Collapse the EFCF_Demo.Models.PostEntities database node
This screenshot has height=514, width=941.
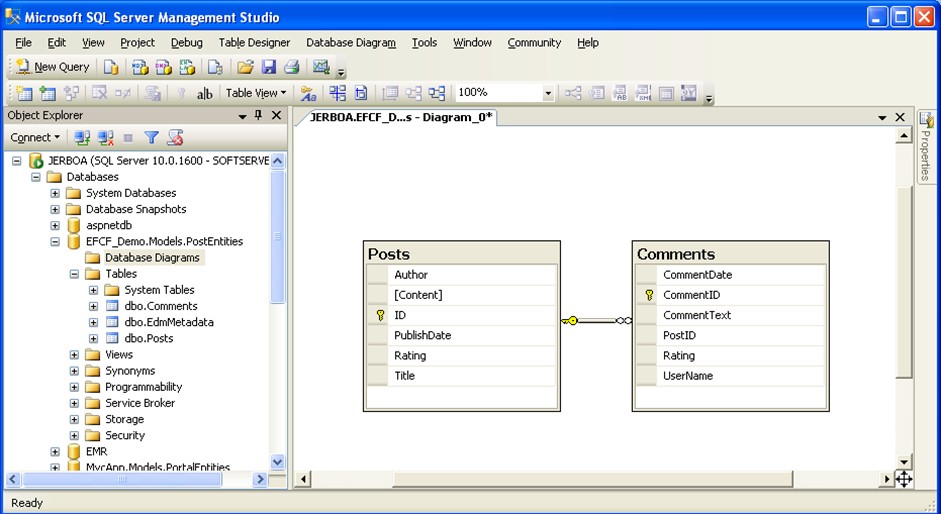point(55,242)
